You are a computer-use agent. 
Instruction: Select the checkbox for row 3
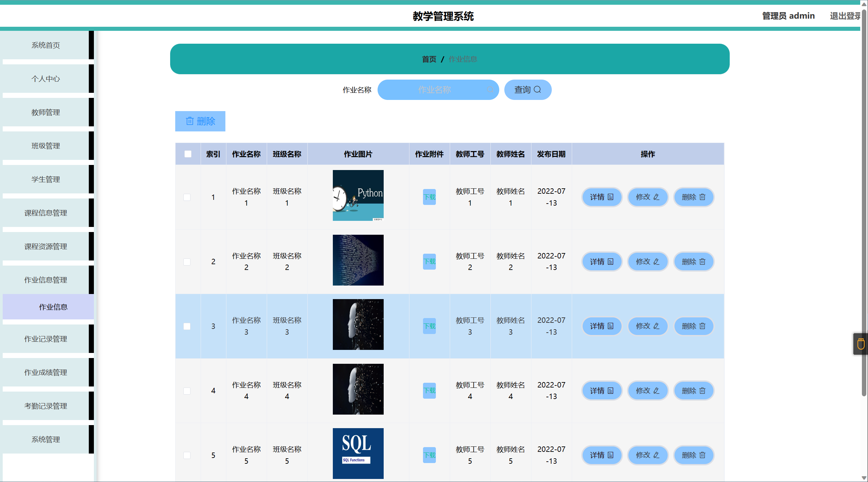(x=187, y=326)
